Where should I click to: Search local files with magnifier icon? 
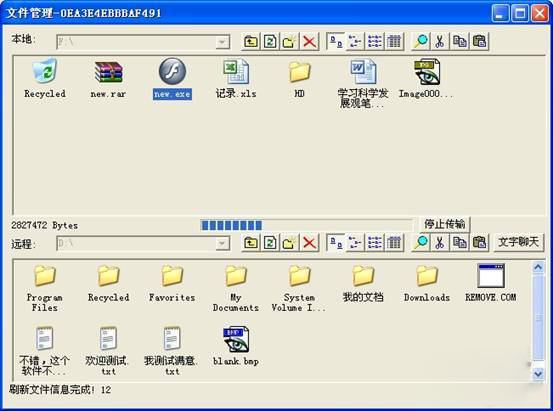click(421, 42)
